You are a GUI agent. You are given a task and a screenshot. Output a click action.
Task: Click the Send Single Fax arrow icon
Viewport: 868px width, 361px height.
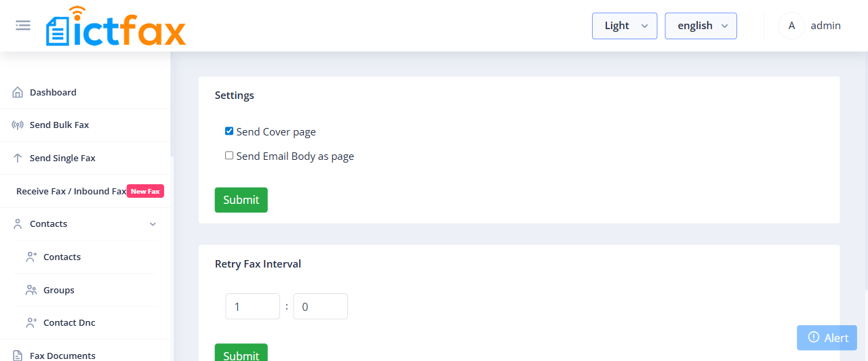[x=18, y=158]
